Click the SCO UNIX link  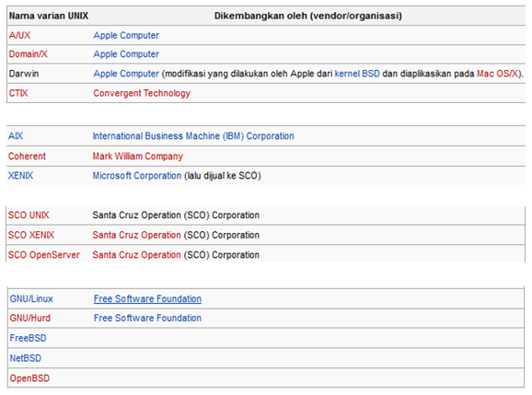[x=29, y=215]
